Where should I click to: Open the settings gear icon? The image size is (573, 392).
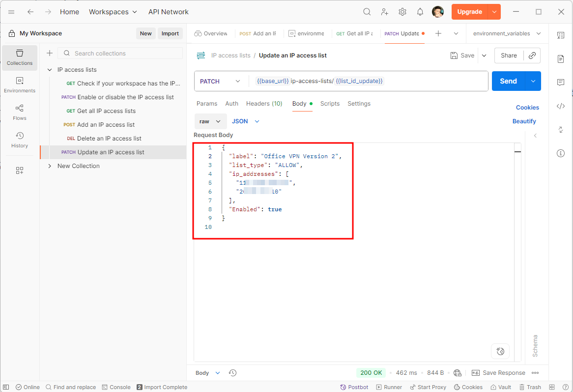(x=402, y=12)
